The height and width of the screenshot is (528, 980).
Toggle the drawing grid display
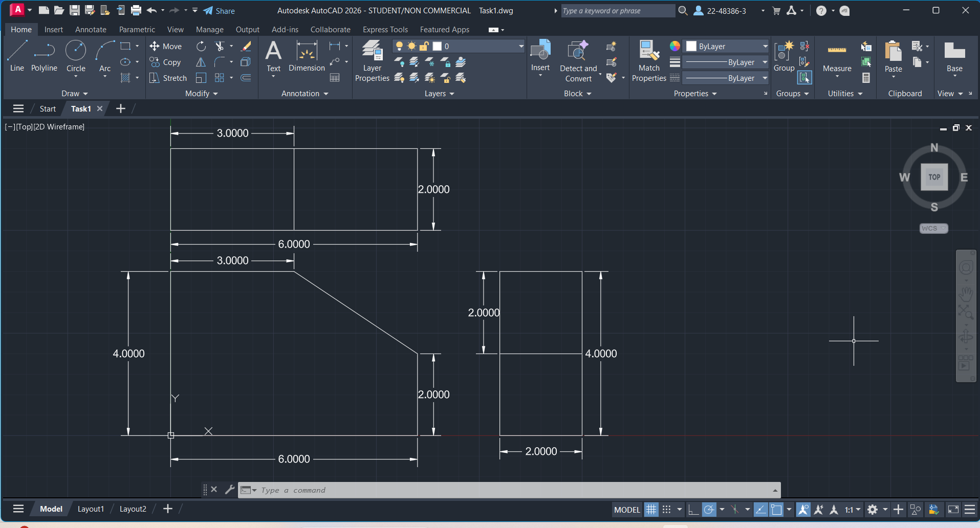[x=651, y=510]
